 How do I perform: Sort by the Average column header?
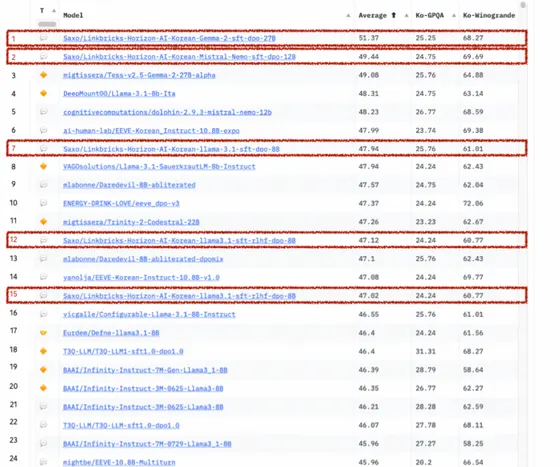(372, 15)
